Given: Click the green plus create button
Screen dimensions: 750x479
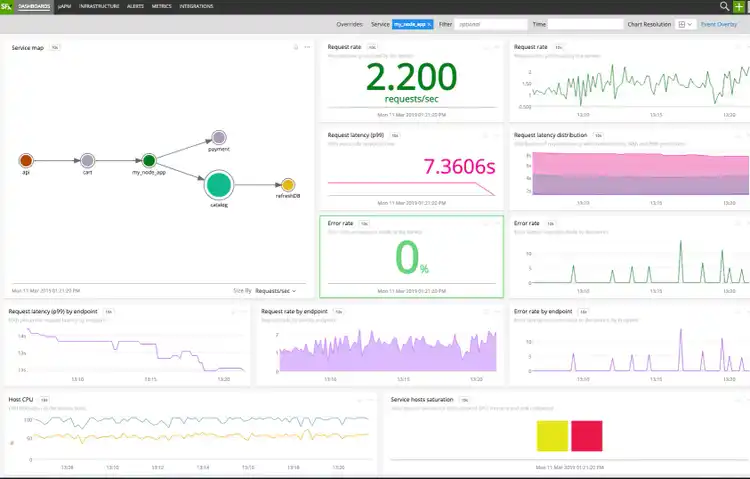Looking at the screenshot, I should click(x=739, y=6).
